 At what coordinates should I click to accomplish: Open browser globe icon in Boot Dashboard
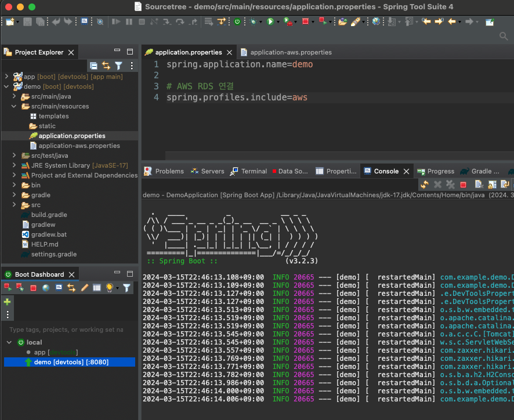pyautogui.click(x=46, y=288)
